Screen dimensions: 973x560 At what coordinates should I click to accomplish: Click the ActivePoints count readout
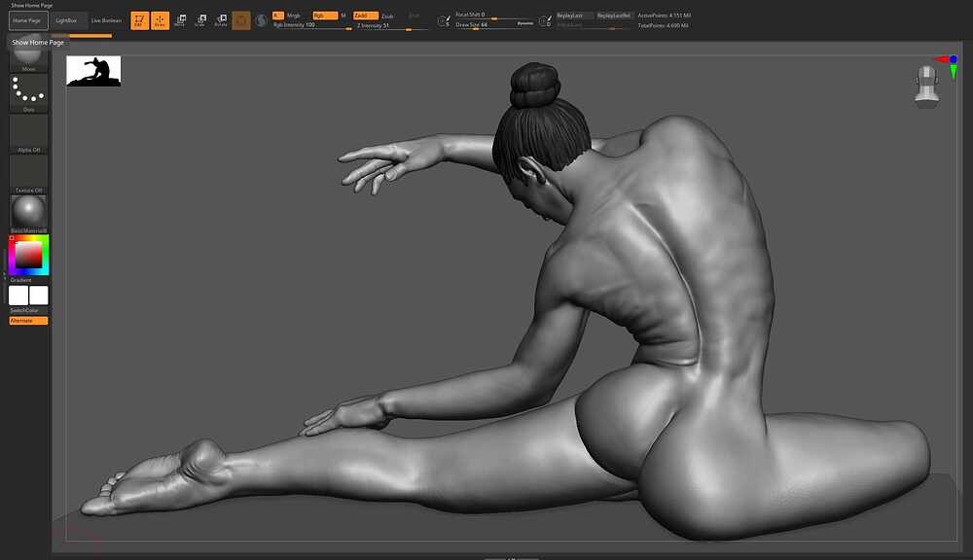(x=664, y=16)
